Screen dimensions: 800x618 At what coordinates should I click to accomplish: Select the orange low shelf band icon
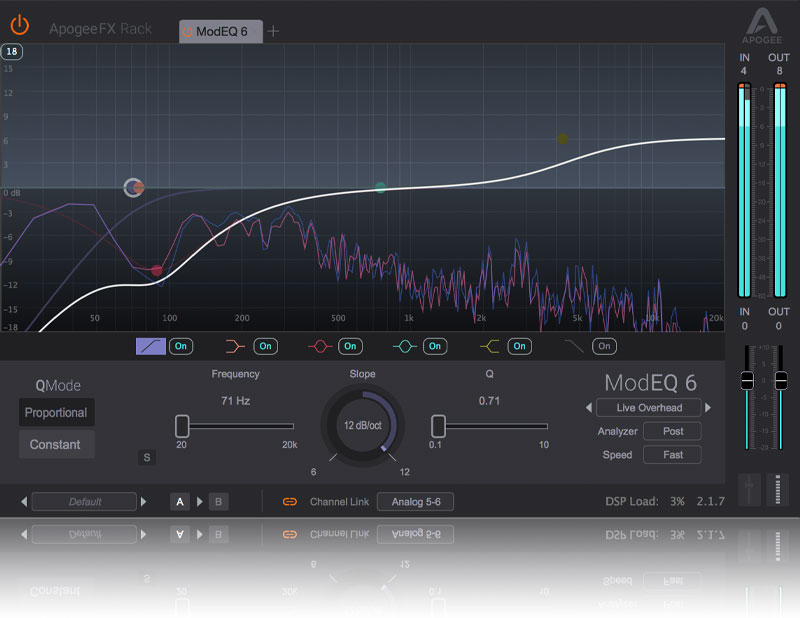[x=235, y=346]
